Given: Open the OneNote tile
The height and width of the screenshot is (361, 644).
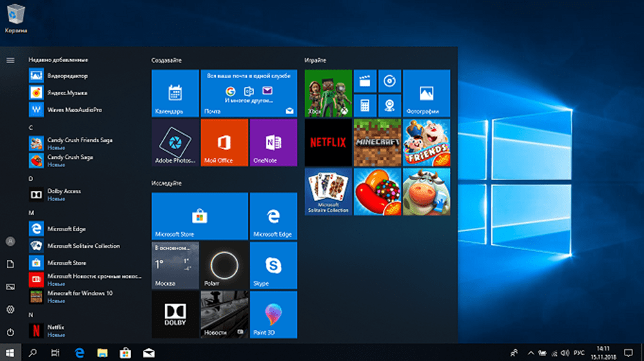Looking at the screenshot, I should [x=273, y=142].
